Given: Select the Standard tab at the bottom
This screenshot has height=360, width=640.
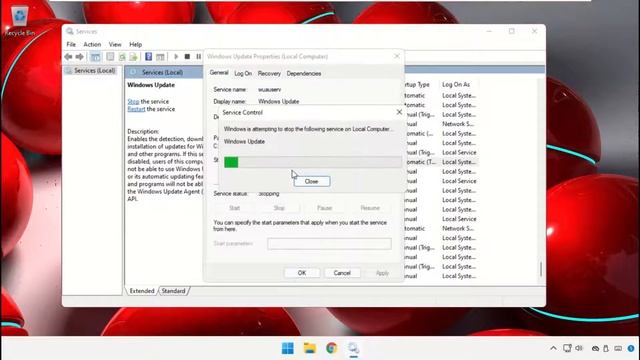Looking at the screenshot, I should coord(173,291).
